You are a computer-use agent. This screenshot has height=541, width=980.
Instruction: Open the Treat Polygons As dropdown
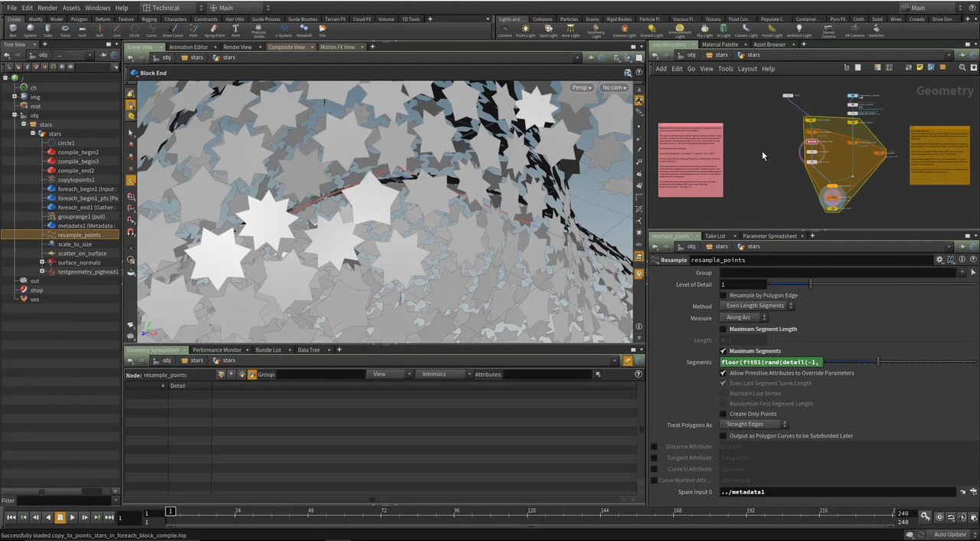(x=754, y=425)
